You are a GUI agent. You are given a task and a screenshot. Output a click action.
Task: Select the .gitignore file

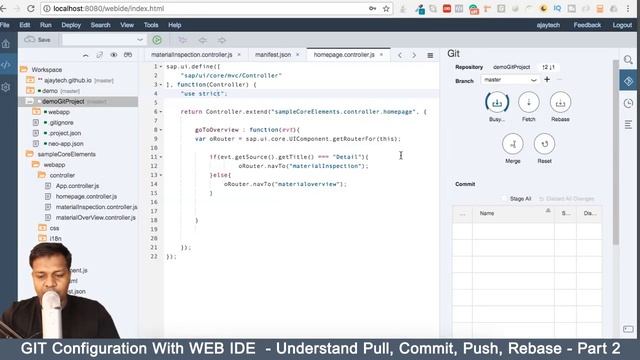click(x=61, y=122)
